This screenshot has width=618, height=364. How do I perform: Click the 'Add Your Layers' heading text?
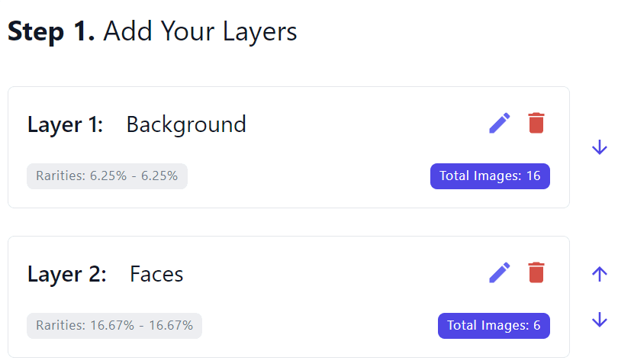coord(200,31)
